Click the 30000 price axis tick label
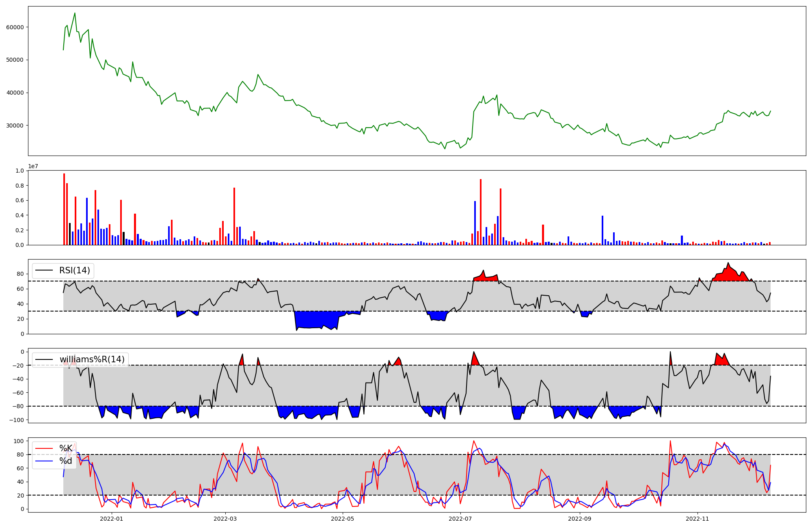Image resolution: width=812 pixels, height=528 pixels. point(15,126)
